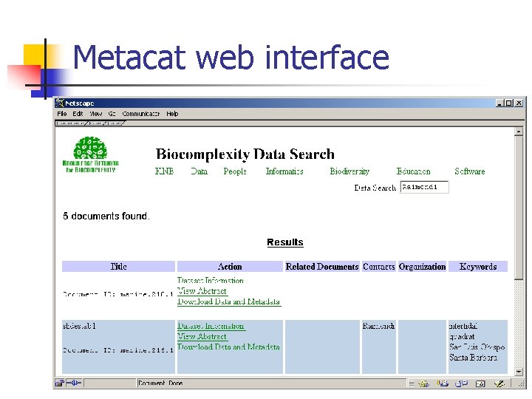Click the scroll up arrow
The height and width of the screenshot is (399, 532).
pyautogui.click(x=519, y=132)
